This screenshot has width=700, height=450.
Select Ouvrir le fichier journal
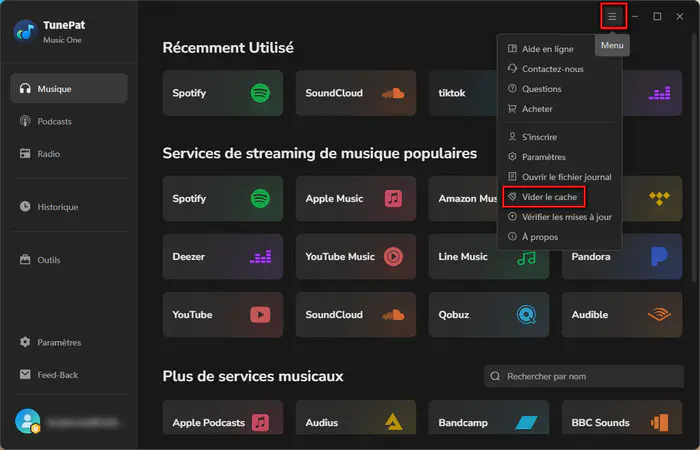(x=559, y=177)
